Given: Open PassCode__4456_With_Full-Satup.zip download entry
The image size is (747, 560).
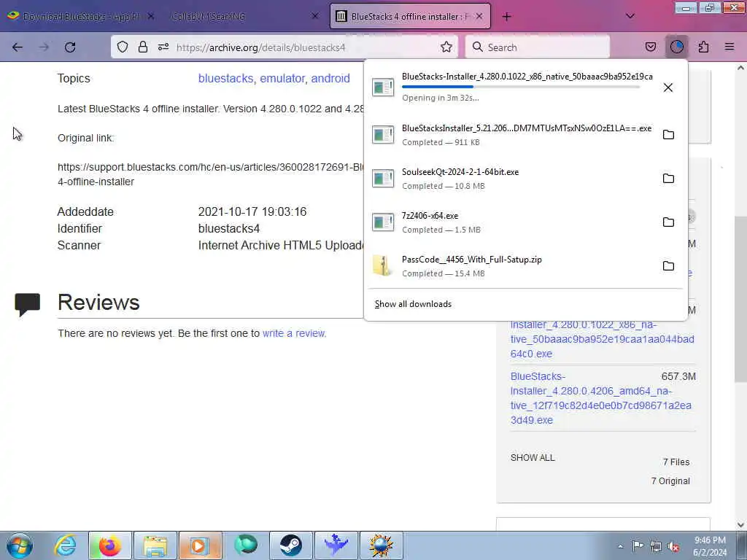Looking at the screenshot, I should coord(512,266).
